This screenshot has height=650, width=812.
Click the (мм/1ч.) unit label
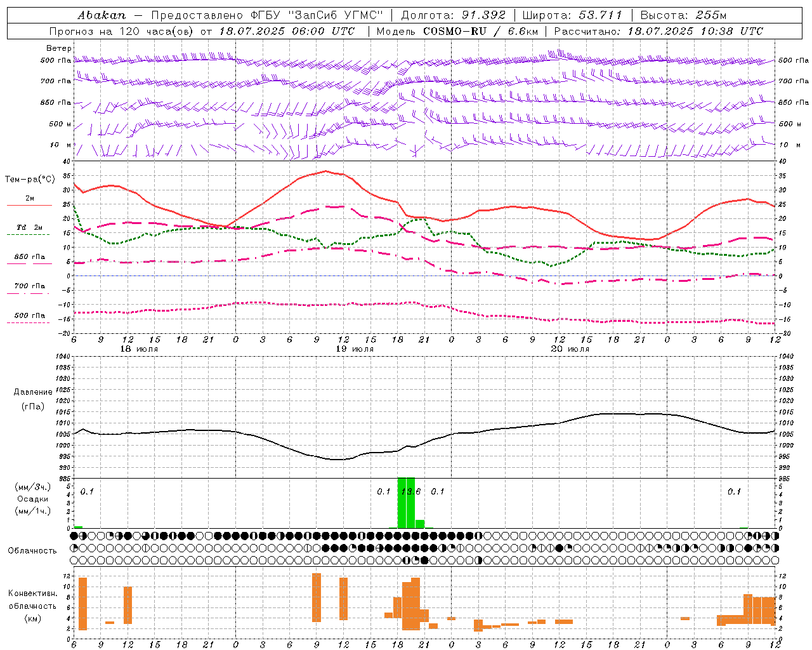coord(32,511)
